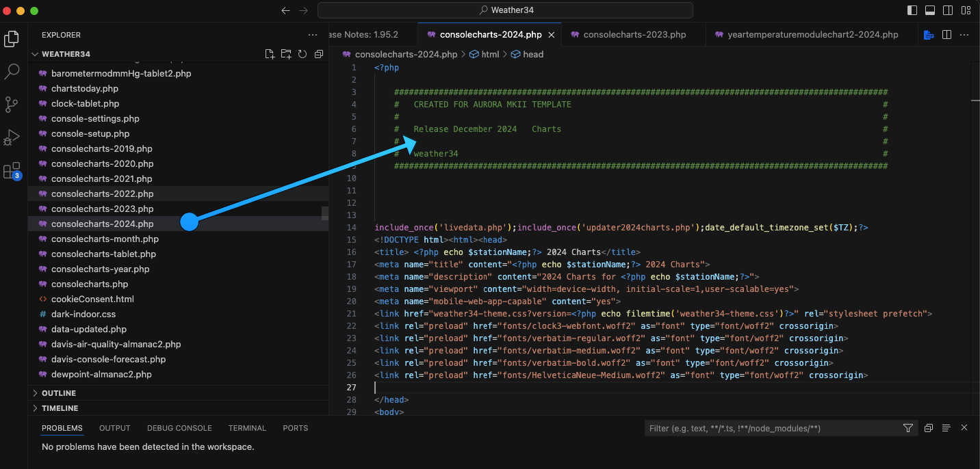Collapse all folders in Explorer
This screenshot has height=469, width=980.
pyautogui.click(x=319, y=54)
